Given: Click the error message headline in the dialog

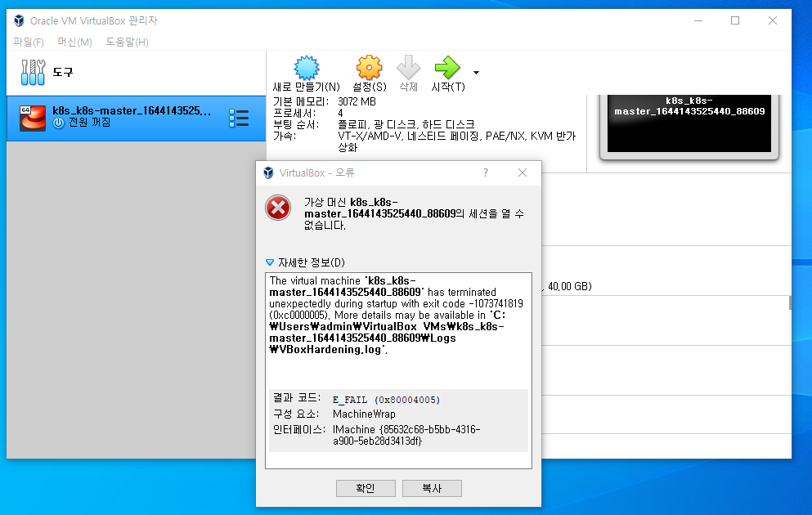Looking at the screenshot, I should 414,213.
